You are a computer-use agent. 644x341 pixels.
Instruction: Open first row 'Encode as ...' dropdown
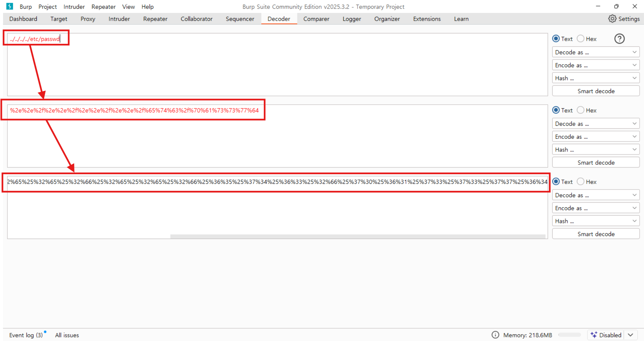click(x=596, y=65)
